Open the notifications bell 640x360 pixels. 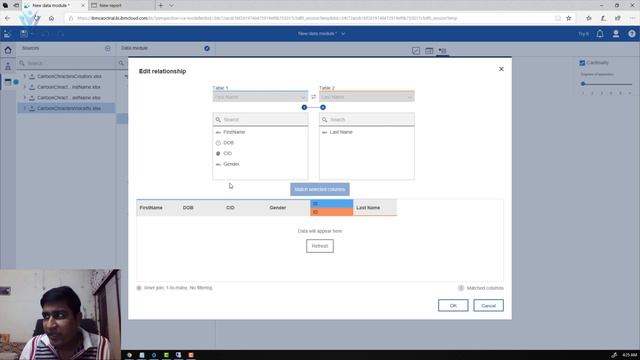[x=600, y=34]
